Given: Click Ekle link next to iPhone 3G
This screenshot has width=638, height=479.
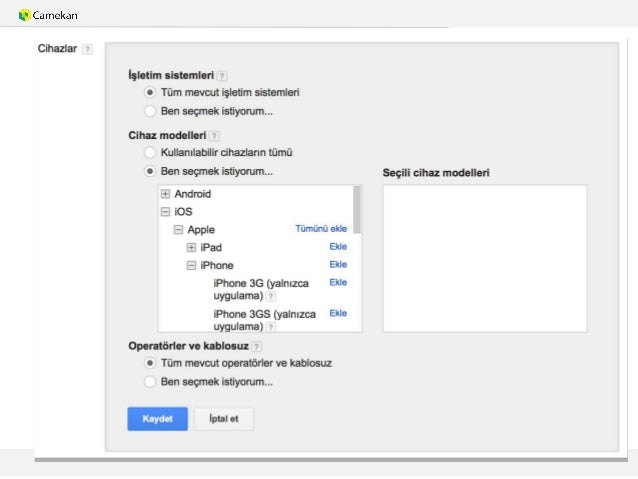Looking at the screenshot, I should (338, 282).
